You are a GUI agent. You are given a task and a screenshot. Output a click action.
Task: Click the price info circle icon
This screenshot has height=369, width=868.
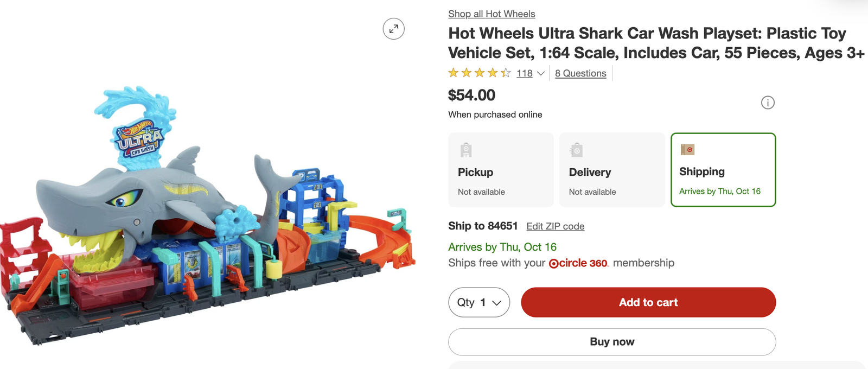point(768,103)
